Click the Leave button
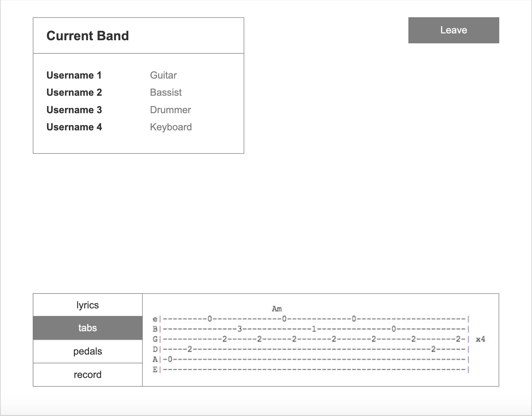This screenshot has height=416, width=532. (454, 30)
